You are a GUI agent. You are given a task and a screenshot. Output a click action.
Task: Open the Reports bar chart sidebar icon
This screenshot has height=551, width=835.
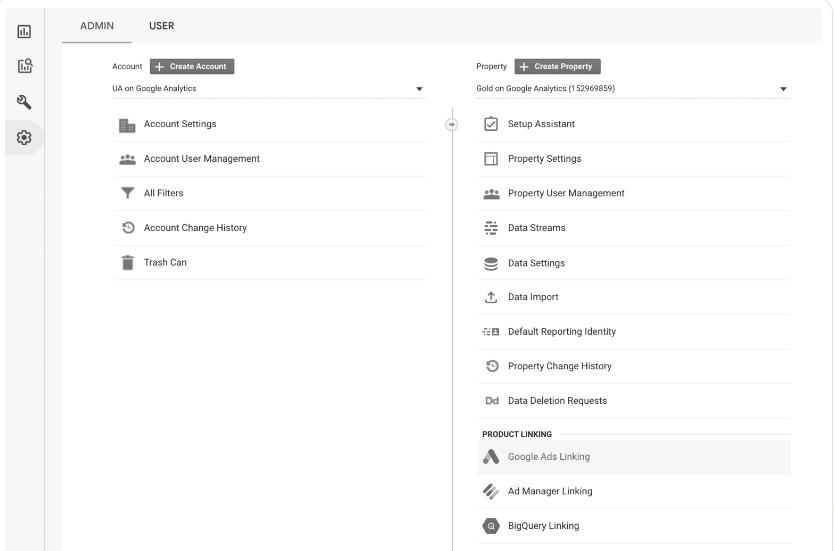click(24, 31)
